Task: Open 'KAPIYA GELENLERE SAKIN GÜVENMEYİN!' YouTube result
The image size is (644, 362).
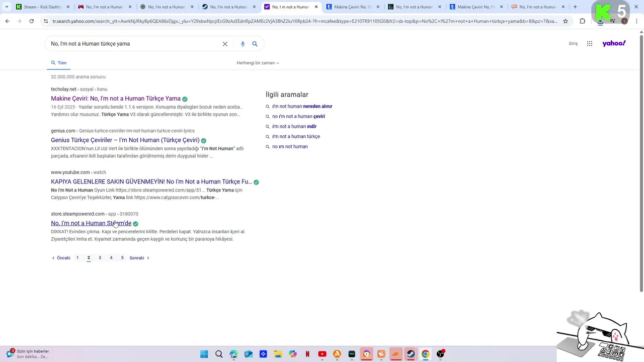Action: 151,182
